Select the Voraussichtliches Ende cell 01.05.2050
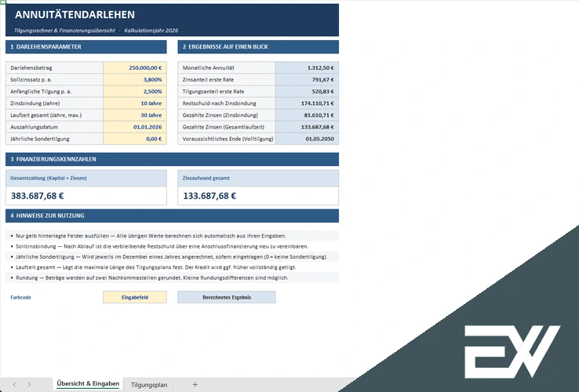The width and height of the screenshot is (579, 392). click(x=307, y=139)
